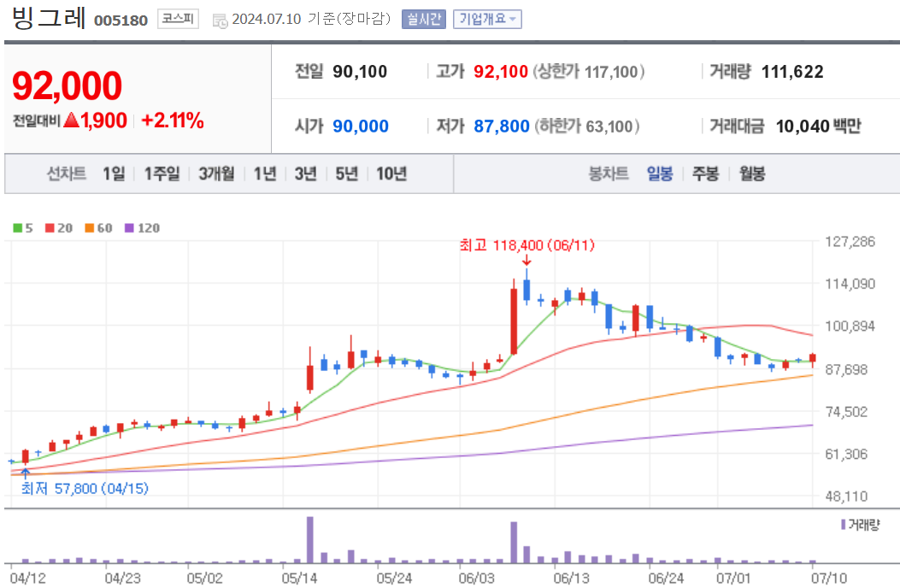Click the 최고 118,400 (06/11) marker label
The image size is (900, 588).
(x=526, y=245)
